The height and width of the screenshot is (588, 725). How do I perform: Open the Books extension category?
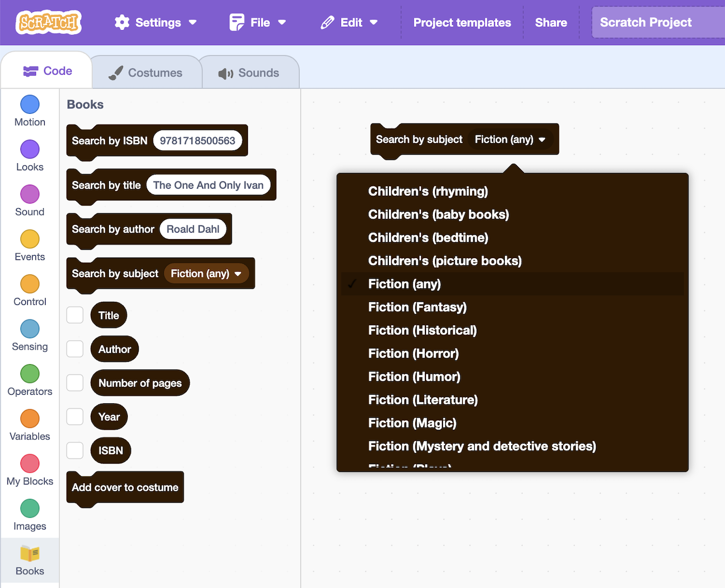(x=30, y=560)
